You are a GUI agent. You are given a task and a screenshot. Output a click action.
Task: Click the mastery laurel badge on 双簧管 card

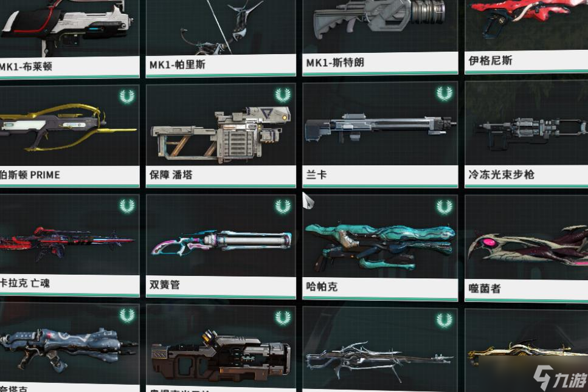click(283, 207)
